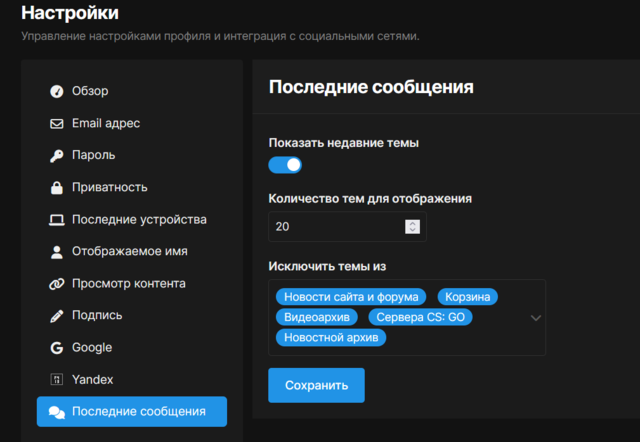Screen dimensions: 640x442
Task: Click the key icon beside Пароль
Action: click(57, 155)
